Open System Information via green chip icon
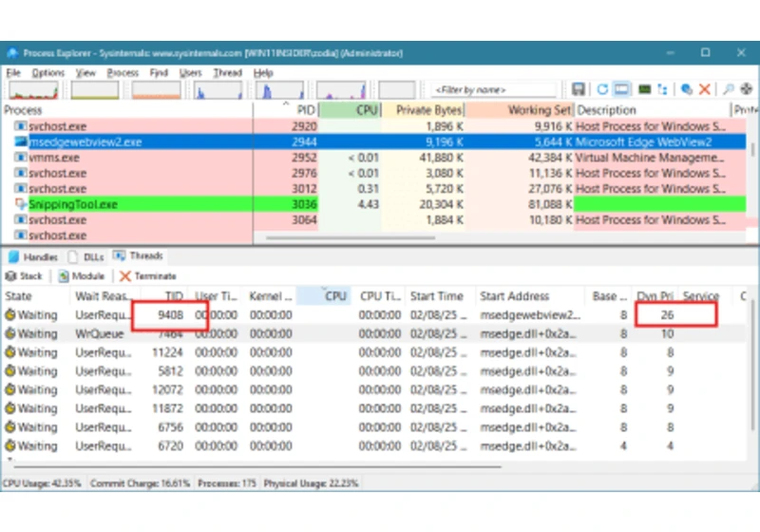The width and height of the screenshot is (760, 532). coord(644,89)
